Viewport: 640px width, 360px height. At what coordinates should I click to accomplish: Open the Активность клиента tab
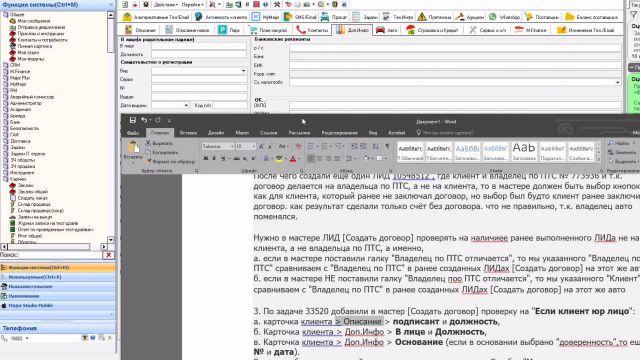[x=221, y=17]
